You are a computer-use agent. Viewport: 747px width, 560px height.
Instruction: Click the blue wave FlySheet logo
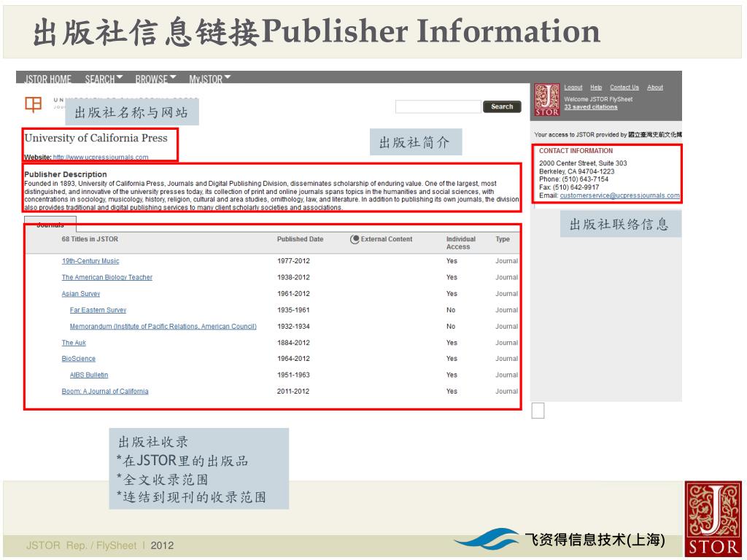(x=487, y=539)
